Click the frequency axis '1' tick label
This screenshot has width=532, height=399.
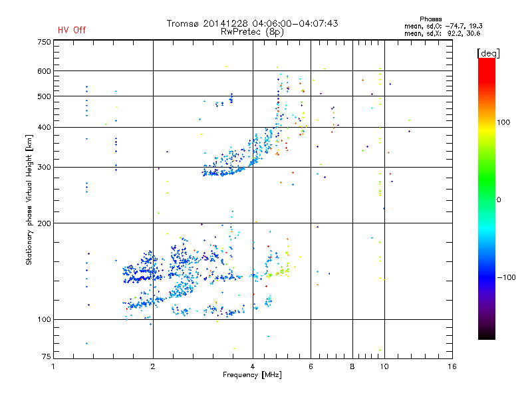coord(53,366)
